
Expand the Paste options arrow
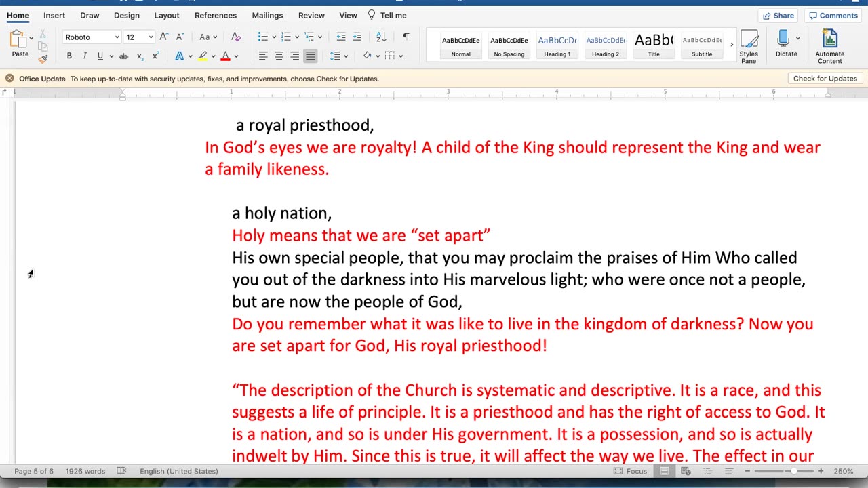31,38
